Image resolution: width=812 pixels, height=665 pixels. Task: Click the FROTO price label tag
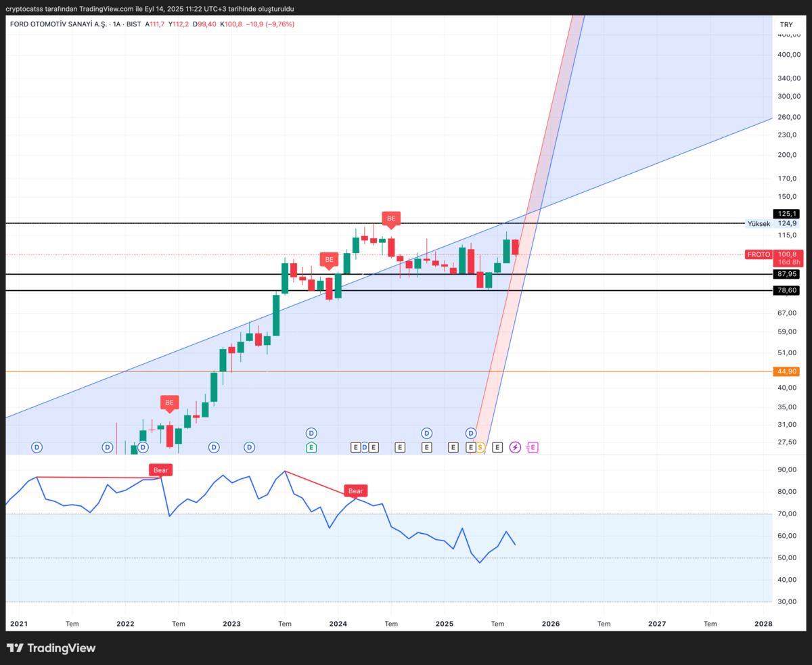pyautogui.click(x=759, y=254)
